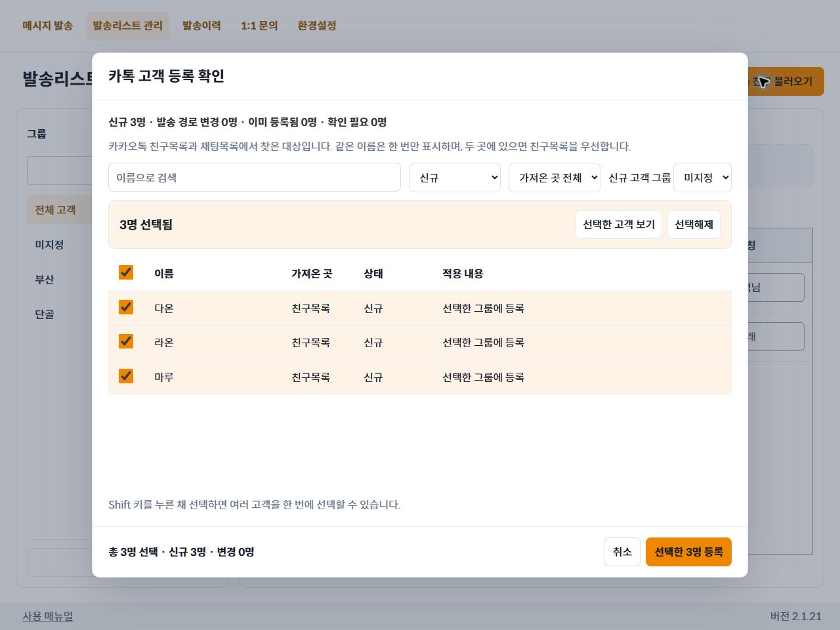The image size is (840, 630).
Task: Click 친구목록 in the 마루 row
Action: 311,377
